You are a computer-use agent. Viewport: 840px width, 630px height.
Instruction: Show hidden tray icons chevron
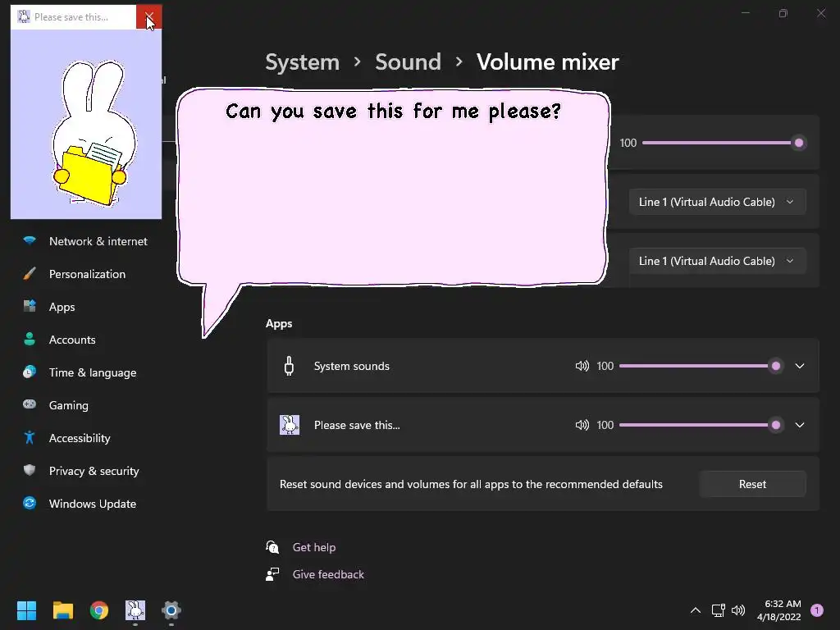696,610
